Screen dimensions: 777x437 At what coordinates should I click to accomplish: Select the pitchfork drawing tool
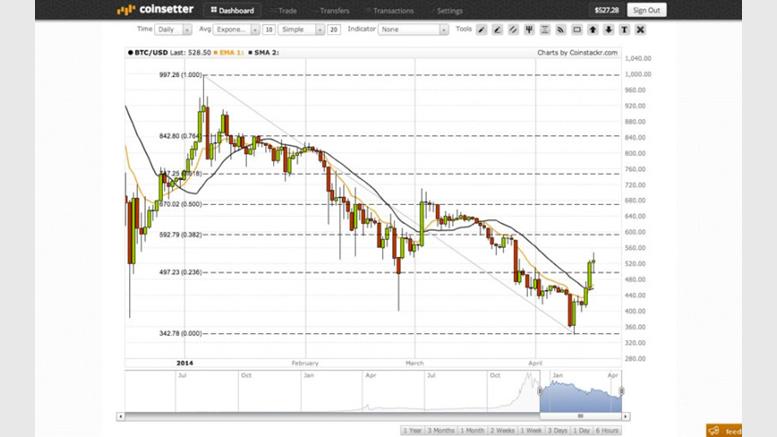(529, 30)
